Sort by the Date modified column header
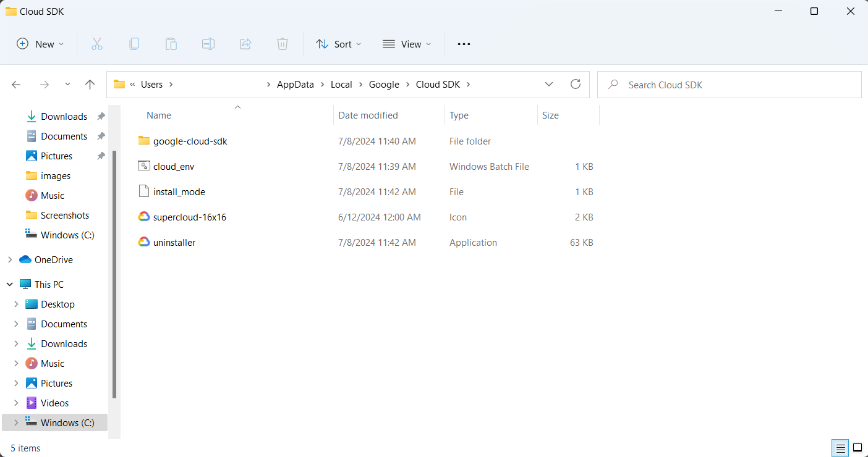This screenshot has width=868, height=457. [x=368, y=115]
